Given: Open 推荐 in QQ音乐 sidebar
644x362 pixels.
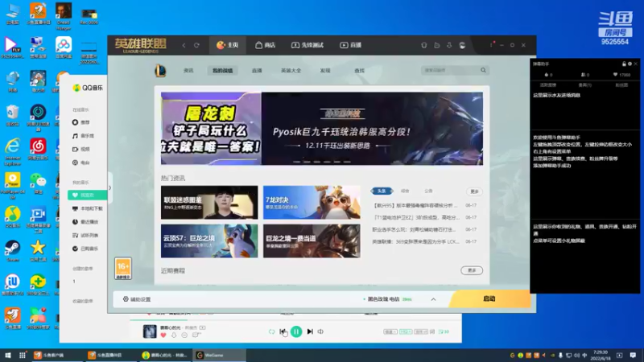Looking at the screenshot, I should [81, 122].
